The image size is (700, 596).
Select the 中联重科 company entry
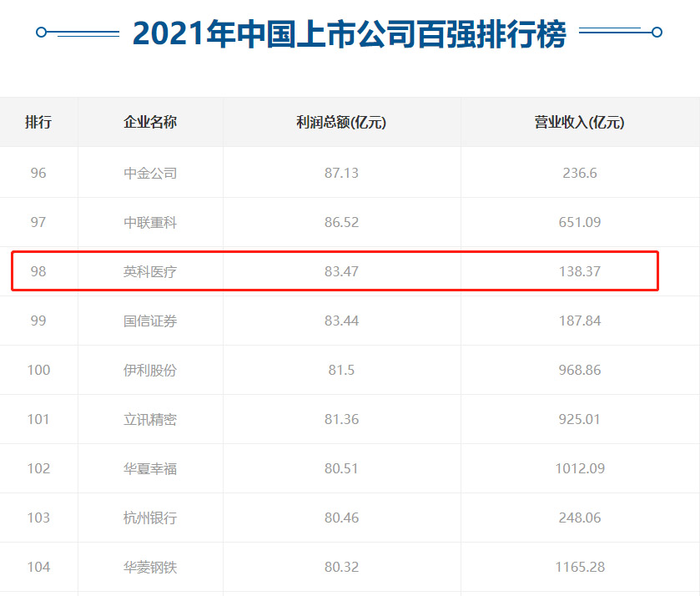[x=150, y=222]
